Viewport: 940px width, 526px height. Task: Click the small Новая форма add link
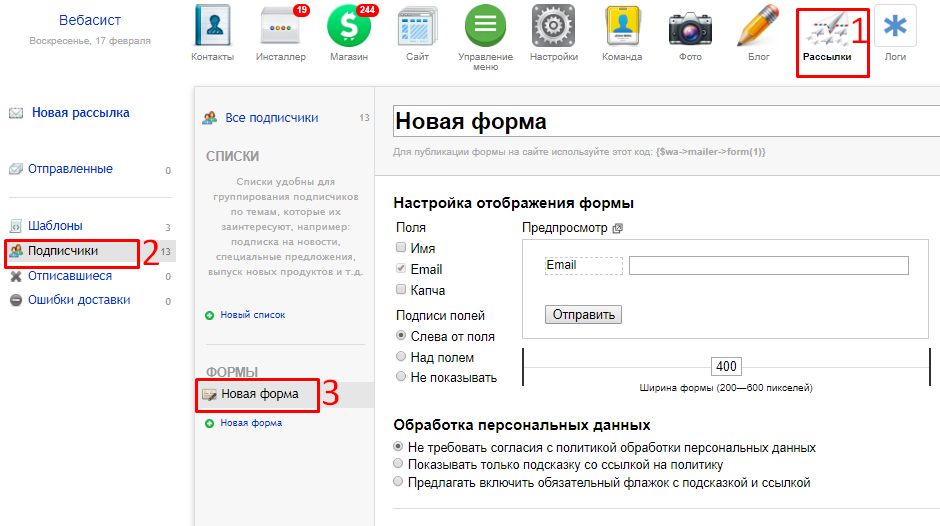251,423
